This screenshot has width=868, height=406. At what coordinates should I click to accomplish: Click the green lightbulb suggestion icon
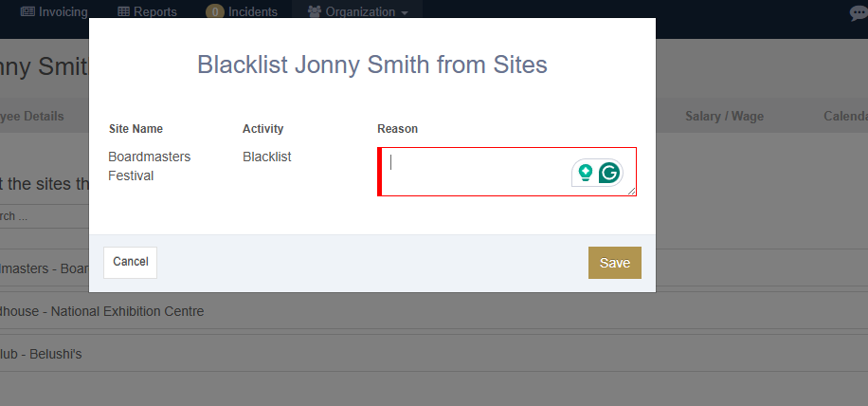(x=585, y=173)
